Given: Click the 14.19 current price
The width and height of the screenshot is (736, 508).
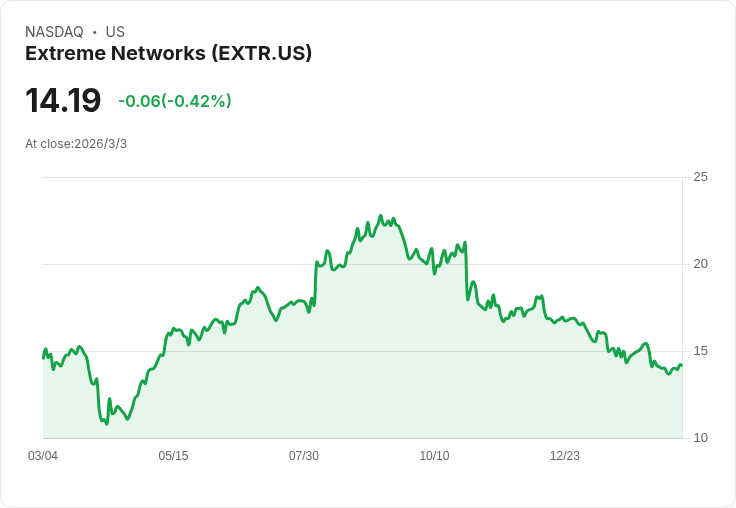Looking at the screenshot, I should pyautogui.click(x=63, y=101).
